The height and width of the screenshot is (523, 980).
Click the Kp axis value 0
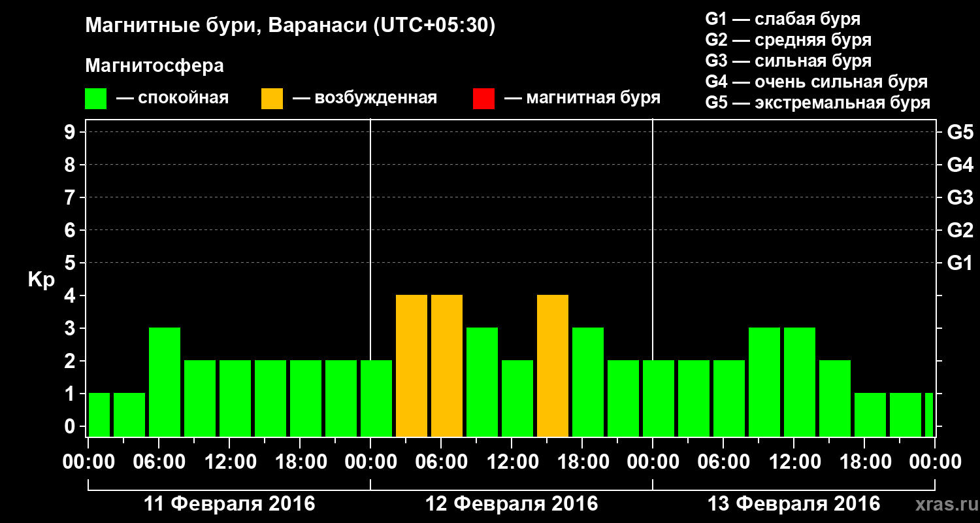[x=71, y=426]
